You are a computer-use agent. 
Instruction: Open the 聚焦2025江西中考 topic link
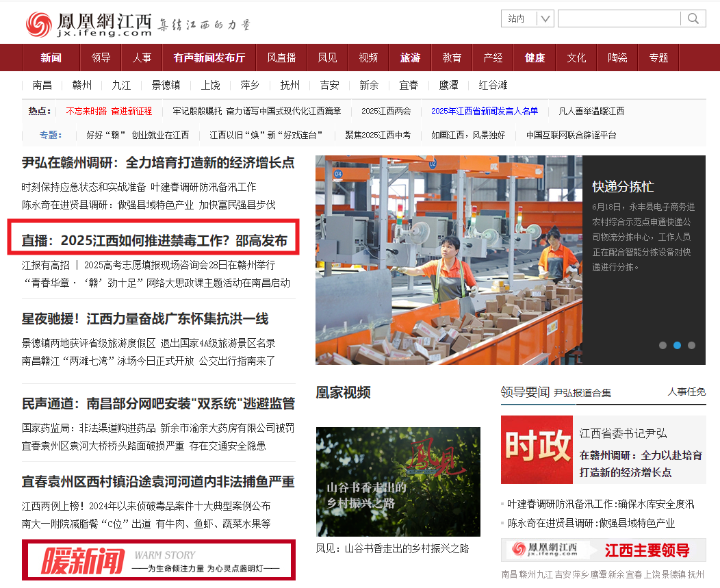pos(378,135)
